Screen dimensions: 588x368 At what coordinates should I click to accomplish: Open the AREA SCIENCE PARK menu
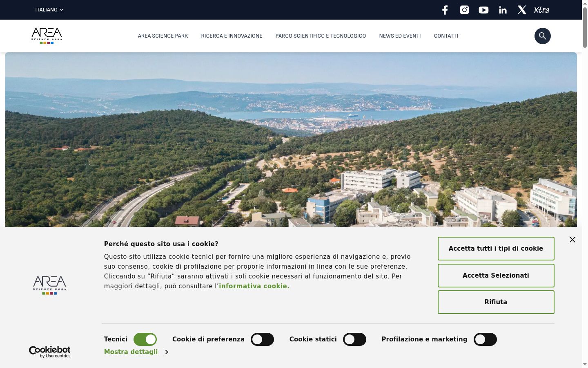pyautogui.click(x=163, y=36)
